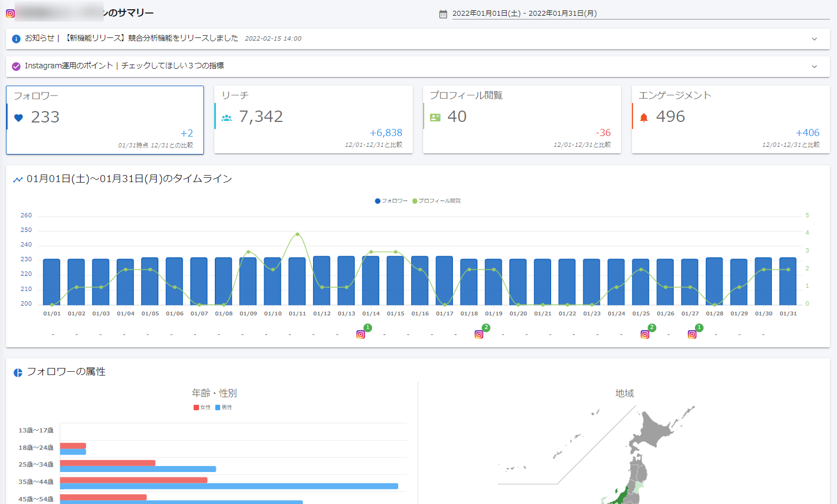This screenshot has height=504, width=837.
Task: Click the Instagram logo beside the summary title
Action: coord(10,14)
